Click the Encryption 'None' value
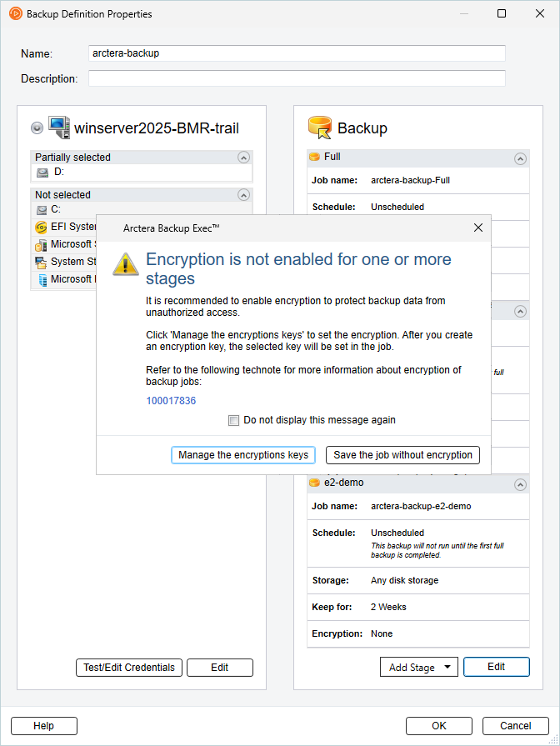 [382, 634]
